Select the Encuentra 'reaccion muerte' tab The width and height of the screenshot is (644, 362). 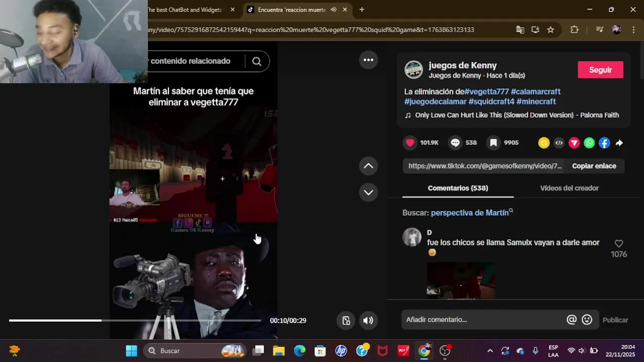(292, 10)
